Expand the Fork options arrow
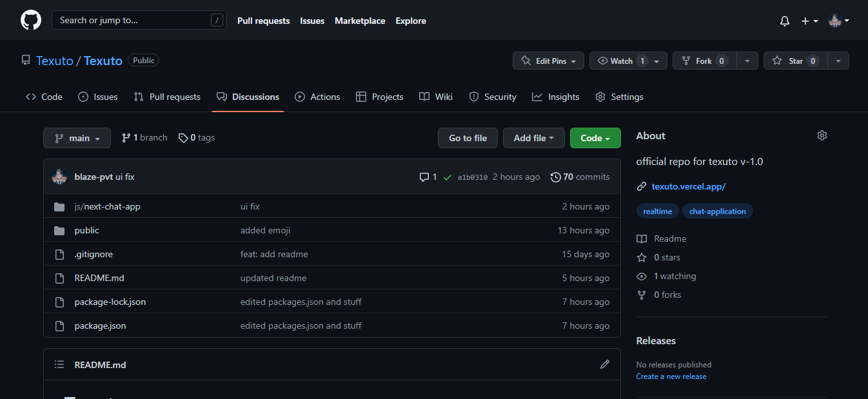This screenshot has height=399, width=868. click(747, 61)
